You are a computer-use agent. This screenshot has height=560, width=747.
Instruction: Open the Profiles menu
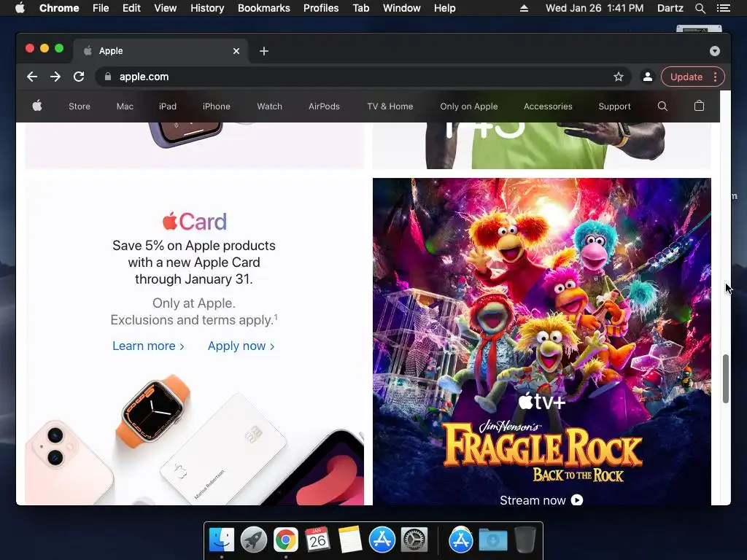click(x=321, y=8)
